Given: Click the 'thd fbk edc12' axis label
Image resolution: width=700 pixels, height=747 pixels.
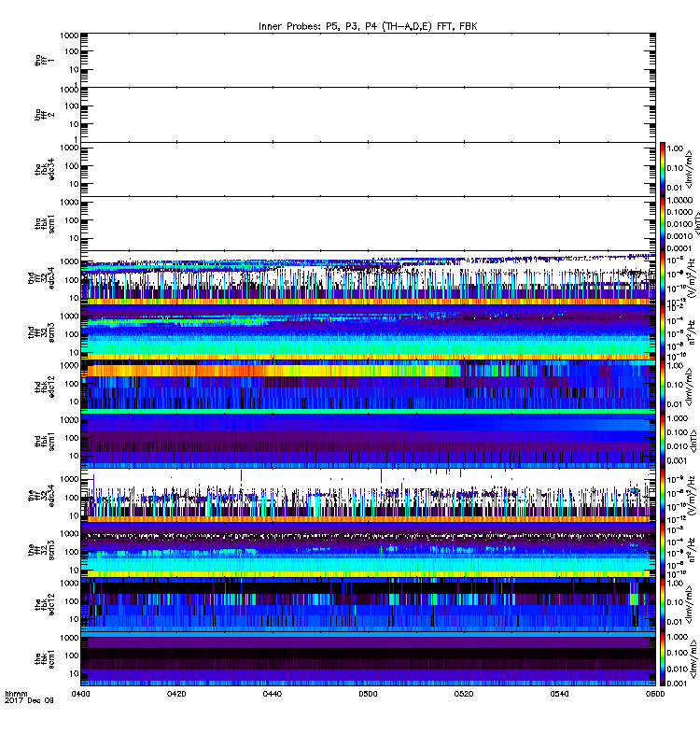Looking at the screenshot, I should click(x=44, y=387).
